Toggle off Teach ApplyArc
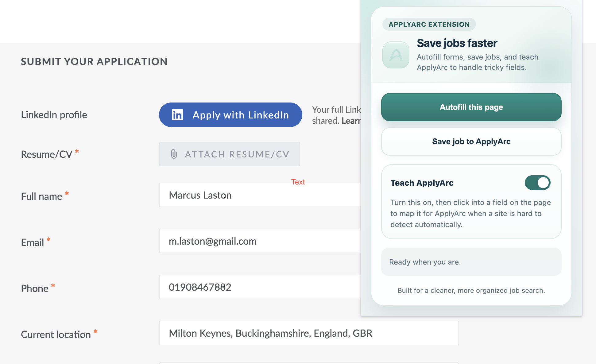596x364 pixels. click(537, 182)
